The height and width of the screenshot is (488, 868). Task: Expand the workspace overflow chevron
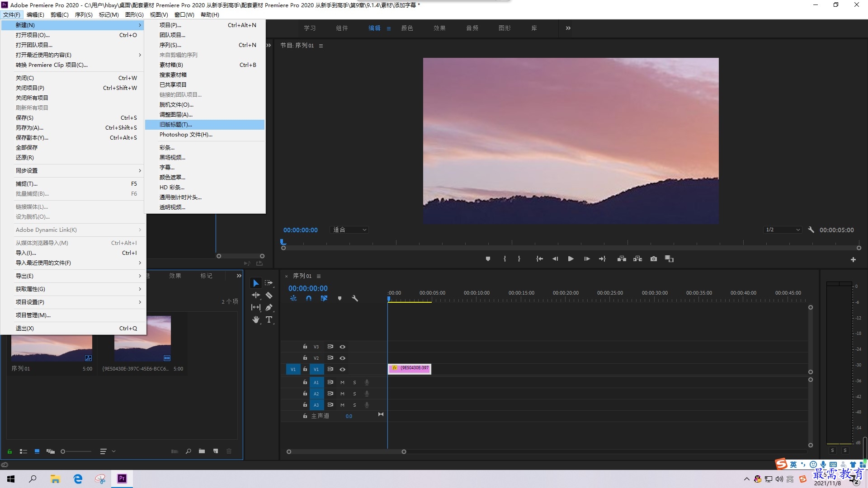(x=568, y=28)
